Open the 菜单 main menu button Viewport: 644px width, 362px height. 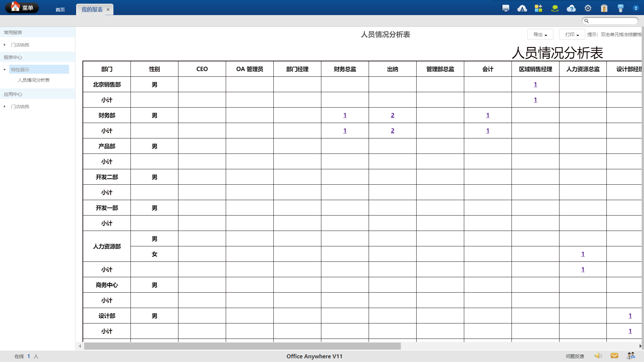pos(22,7)
